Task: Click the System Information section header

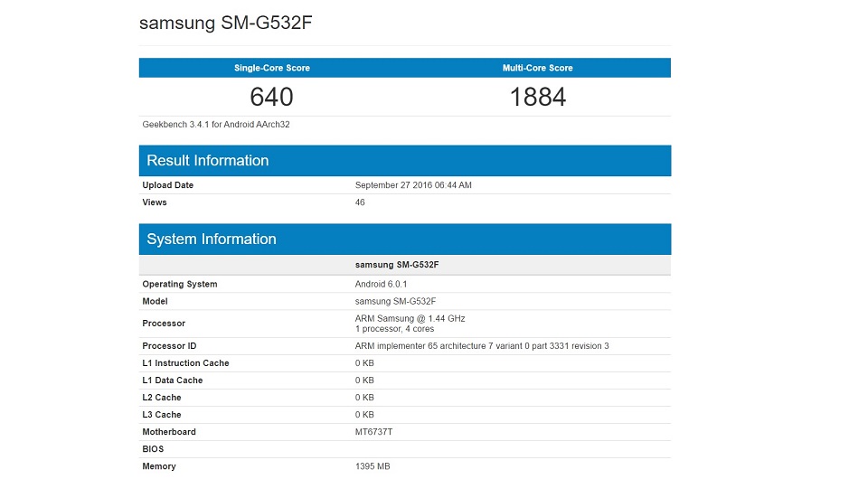Action: click(405, 239)
